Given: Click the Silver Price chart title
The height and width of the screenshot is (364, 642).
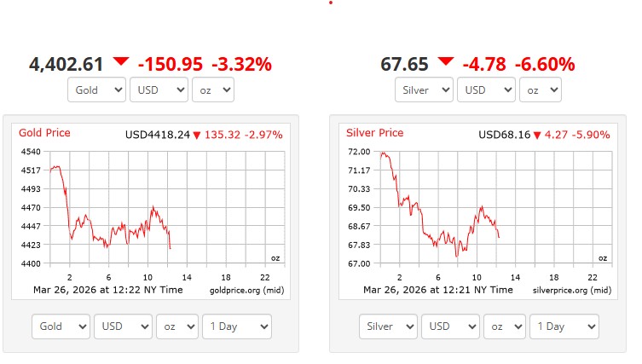Looking at the screenshot, I should tap(373, 133).
